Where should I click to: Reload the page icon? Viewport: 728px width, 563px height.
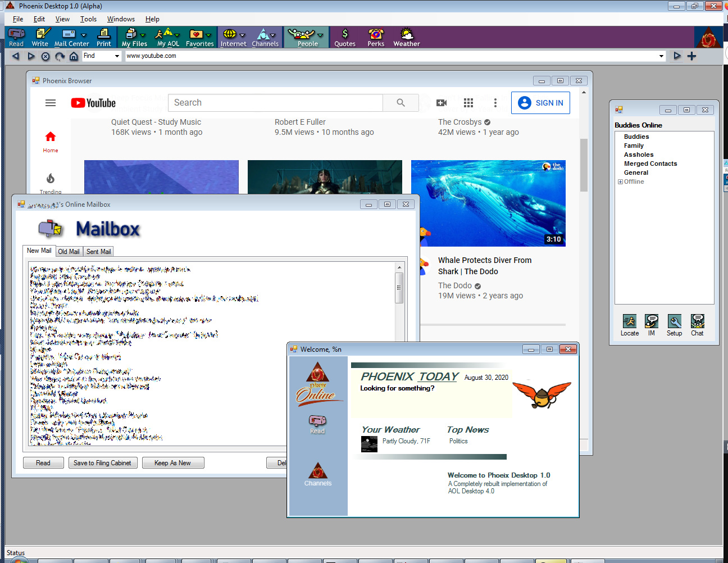[60, 56]
